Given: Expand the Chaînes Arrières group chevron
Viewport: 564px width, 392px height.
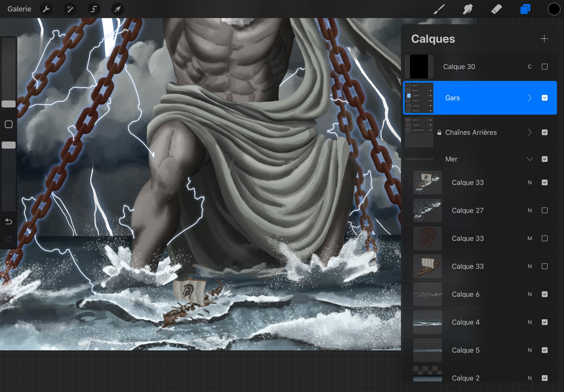Looking at the screenshot, I should click(x=530, y=132).
